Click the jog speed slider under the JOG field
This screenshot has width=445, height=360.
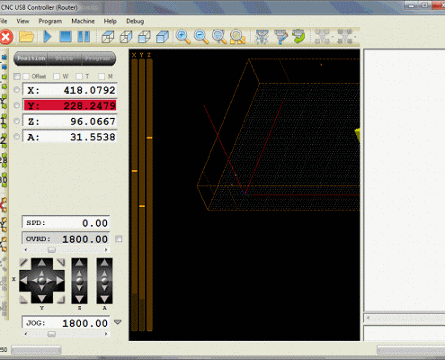tap(66, 333)
